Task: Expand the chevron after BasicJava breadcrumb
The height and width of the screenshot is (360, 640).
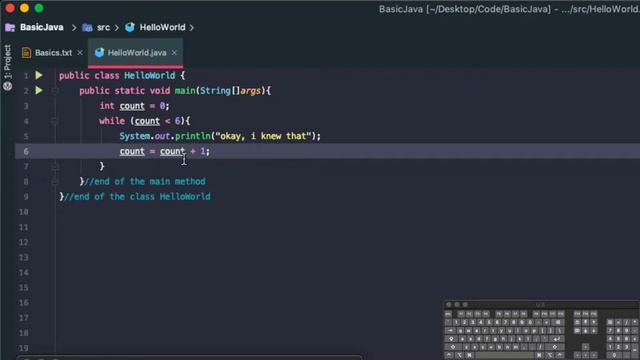Action: pos(74,28)
